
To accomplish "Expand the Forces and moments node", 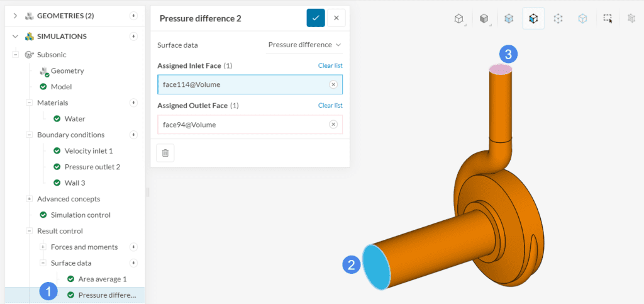I will click(43, 247).
